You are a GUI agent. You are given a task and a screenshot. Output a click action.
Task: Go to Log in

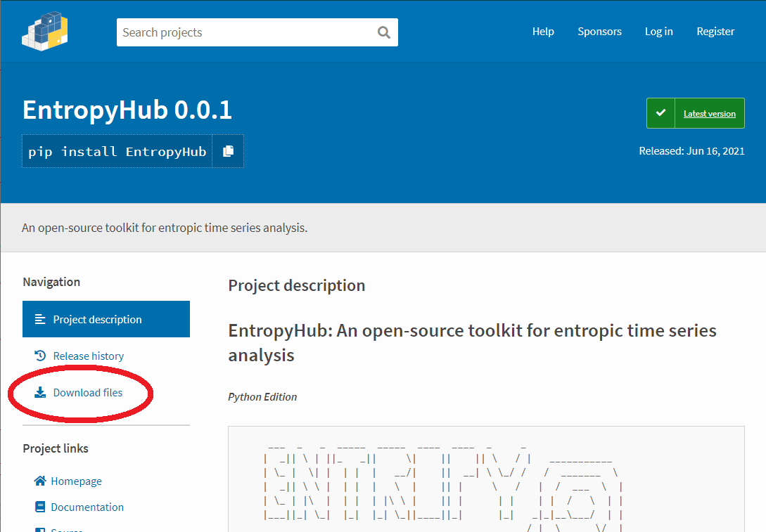tap(658, 32)
